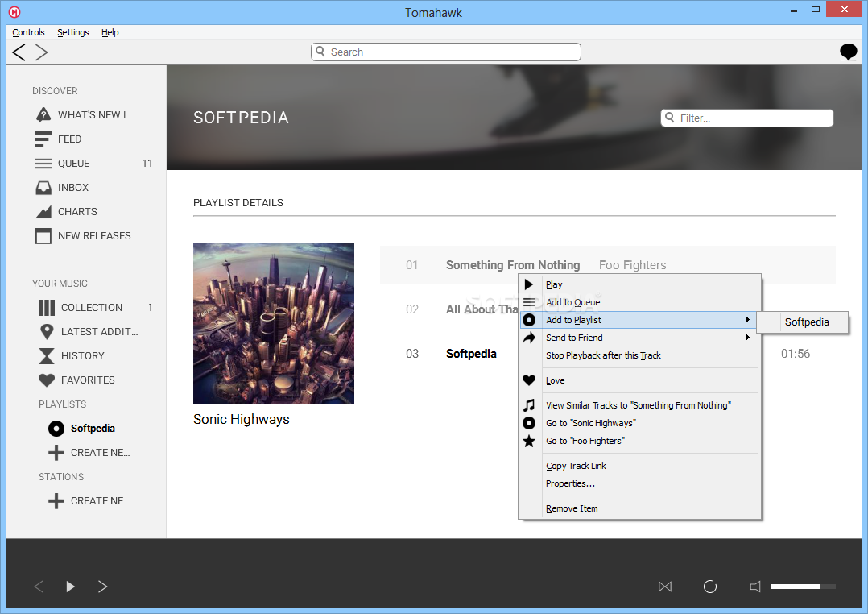Click the Favorites heart icon
The image size is (868, 614).
pyautogui.click(x=47, y=380)
